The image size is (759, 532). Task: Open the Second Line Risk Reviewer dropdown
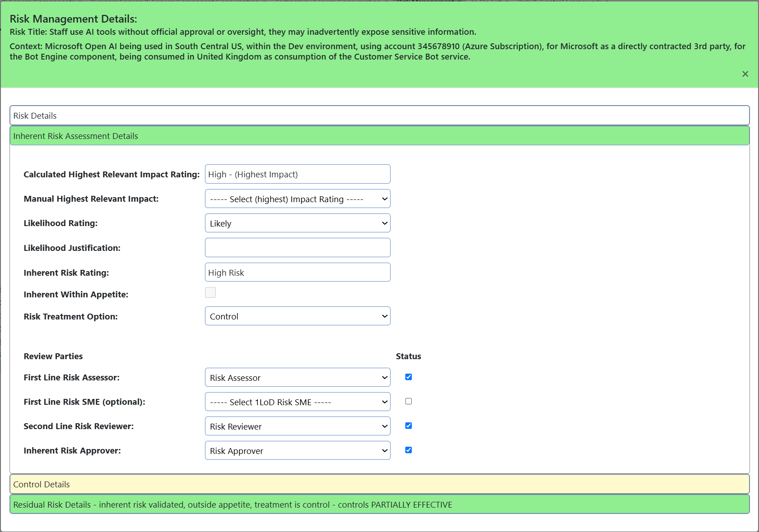[x=297, y=426]
